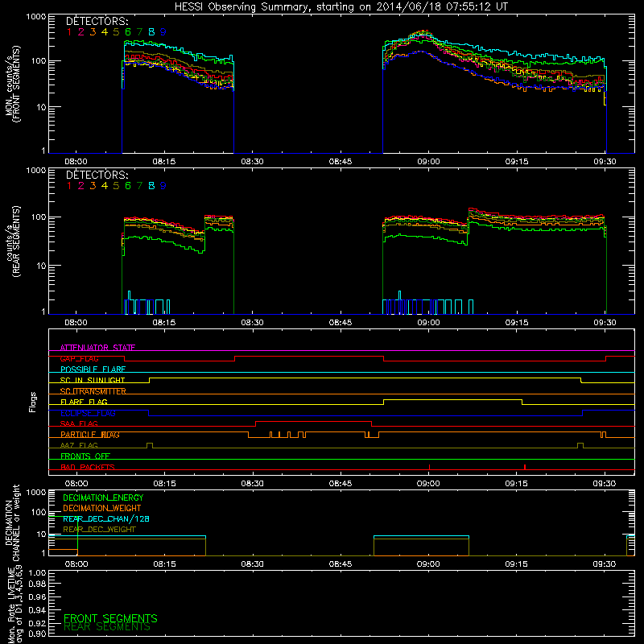This screenshot has height=644, width=644.
Task: Click the ATTENUATOR_STATE flag label
Action: pos(97,348)
